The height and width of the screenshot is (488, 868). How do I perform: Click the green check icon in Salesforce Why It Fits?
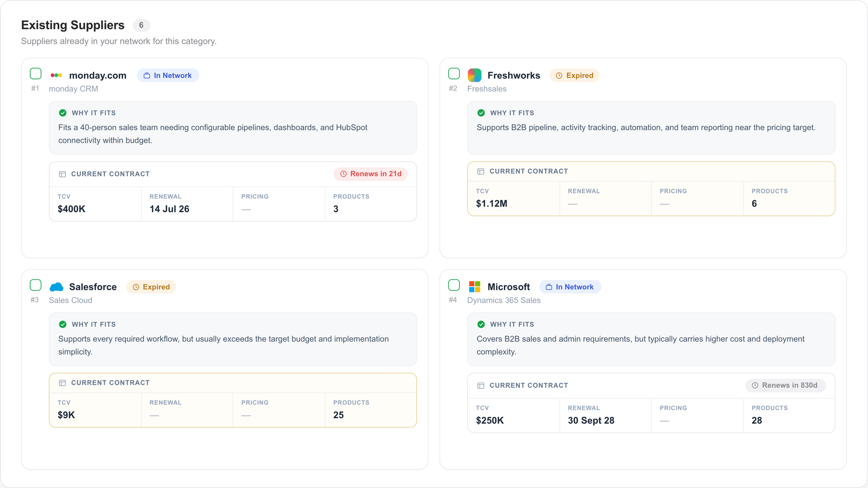pyautogui.click(x=63, y=324)
